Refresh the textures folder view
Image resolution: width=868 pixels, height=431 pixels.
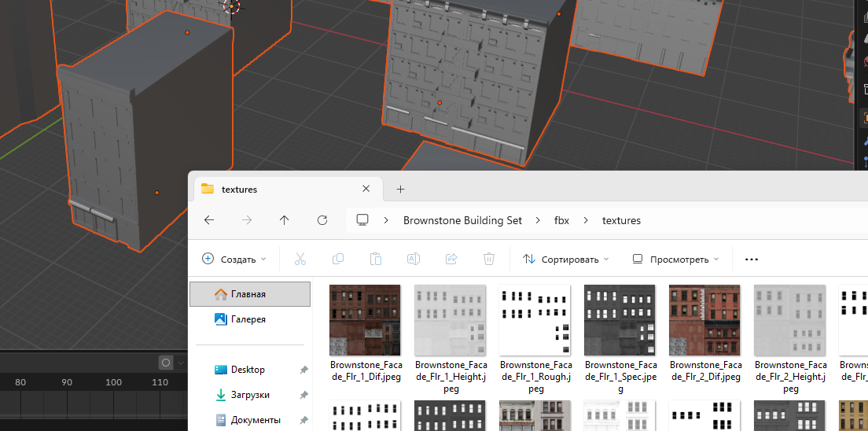322,220
